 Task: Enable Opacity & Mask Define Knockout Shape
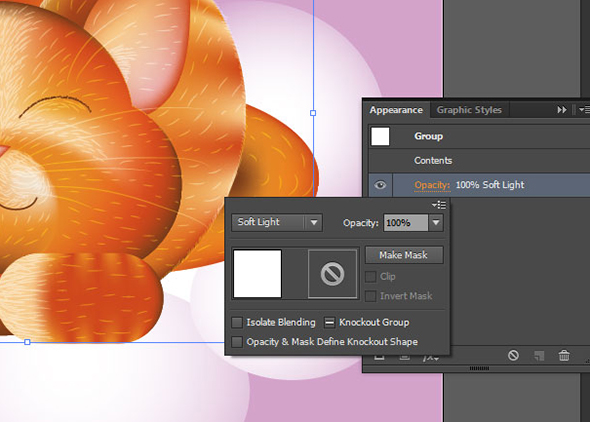(237, 342)
